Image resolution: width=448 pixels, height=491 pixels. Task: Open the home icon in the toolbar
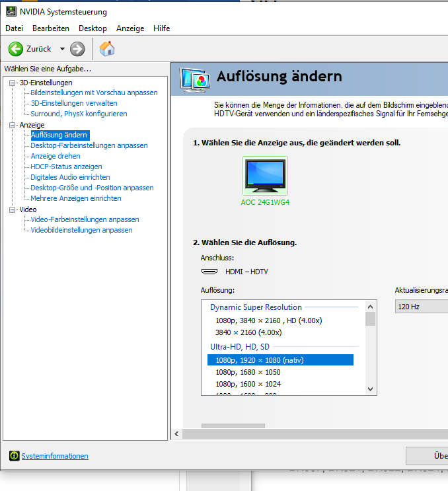[x=107, y=49]
